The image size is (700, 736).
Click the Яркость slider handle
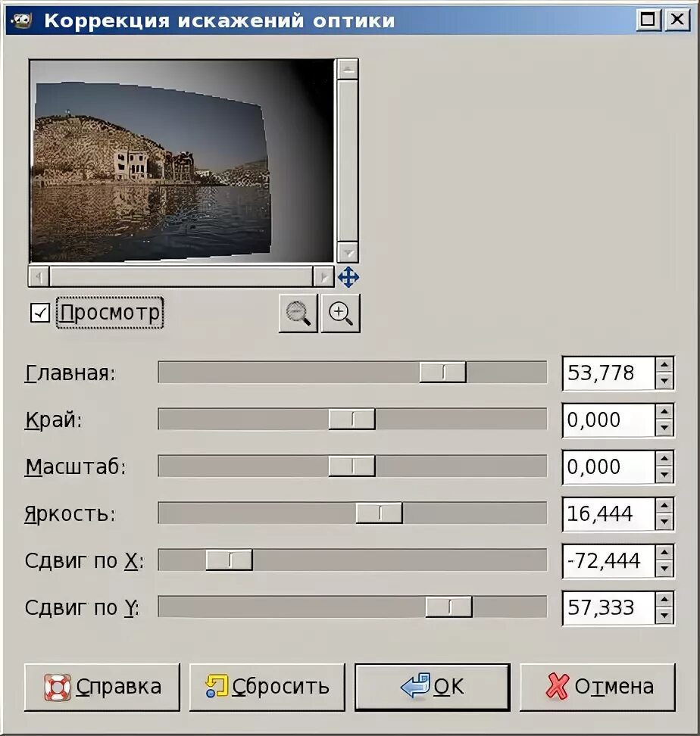[x=379, y=513]
